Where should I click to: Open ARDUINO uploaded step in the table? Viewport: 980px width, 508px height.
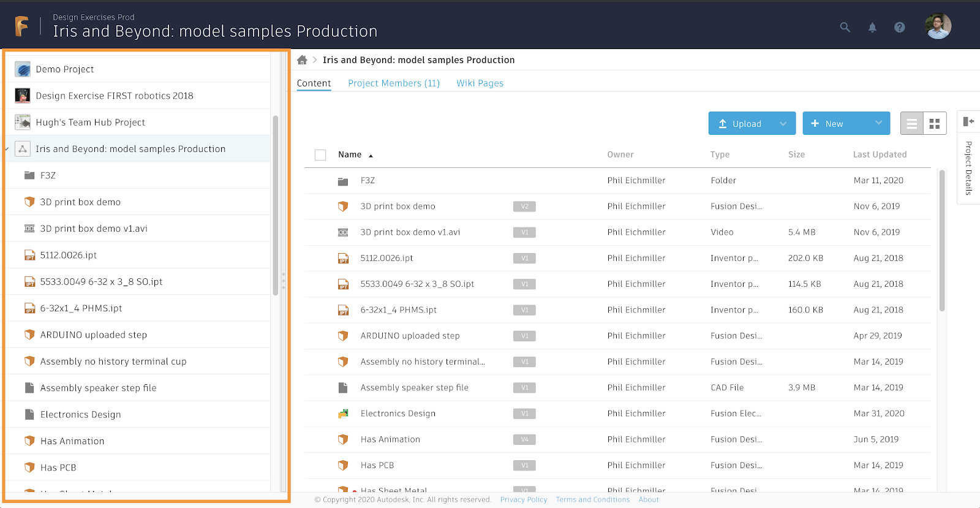click(x=410, y=336)
